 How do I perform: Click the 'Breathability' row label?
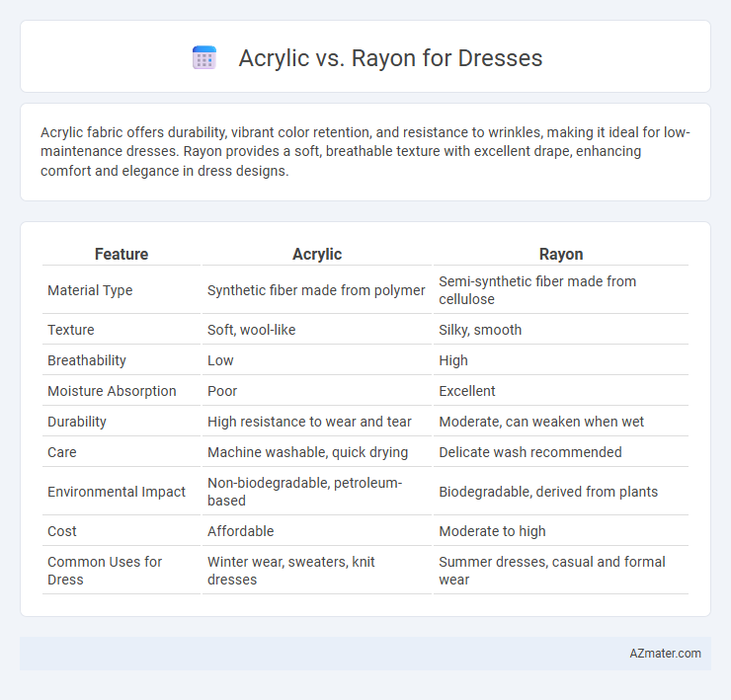coord(87,360)
